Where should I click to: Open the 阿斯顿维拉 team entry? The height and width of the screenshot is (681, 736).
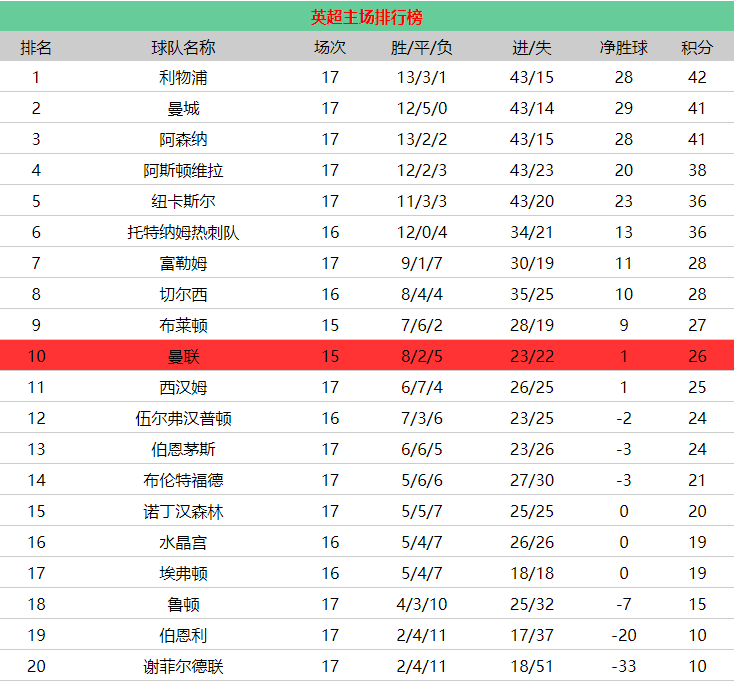(x=183, y=170)
